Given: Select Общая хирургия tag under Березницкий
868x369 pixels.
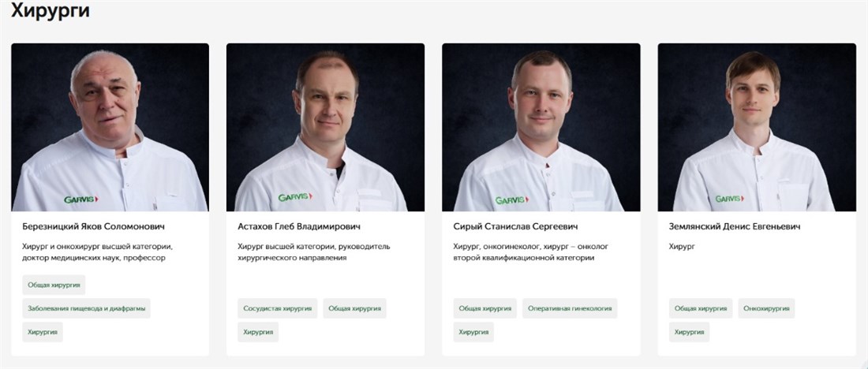Looking at the screenshot, I should [54, 285].
